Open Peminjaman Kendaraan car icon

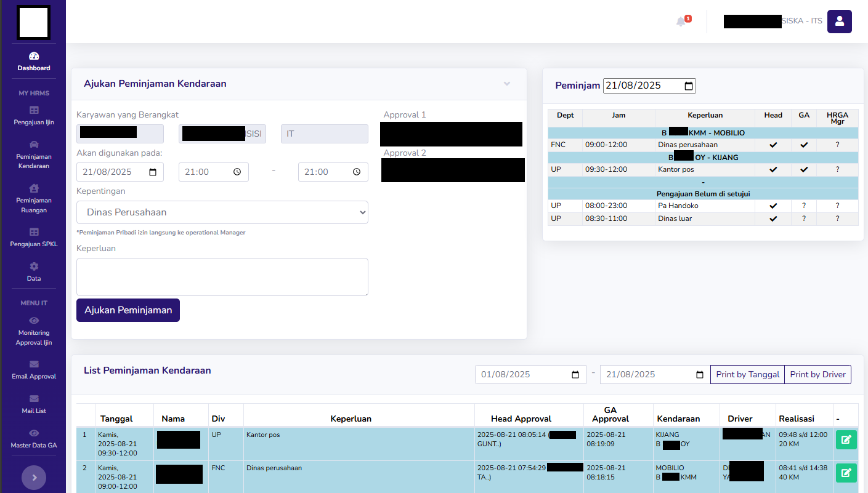(34, 144)
